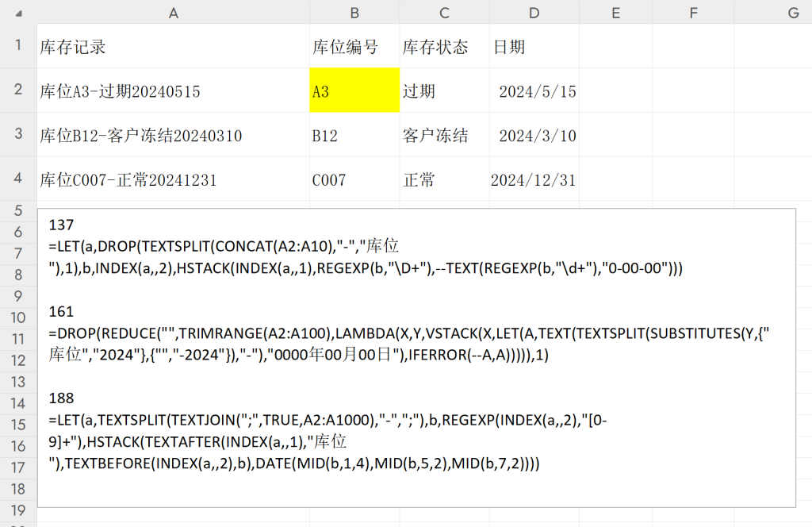
Task: Select column E header
Action: pyautogui.click(x=615, y=13)
